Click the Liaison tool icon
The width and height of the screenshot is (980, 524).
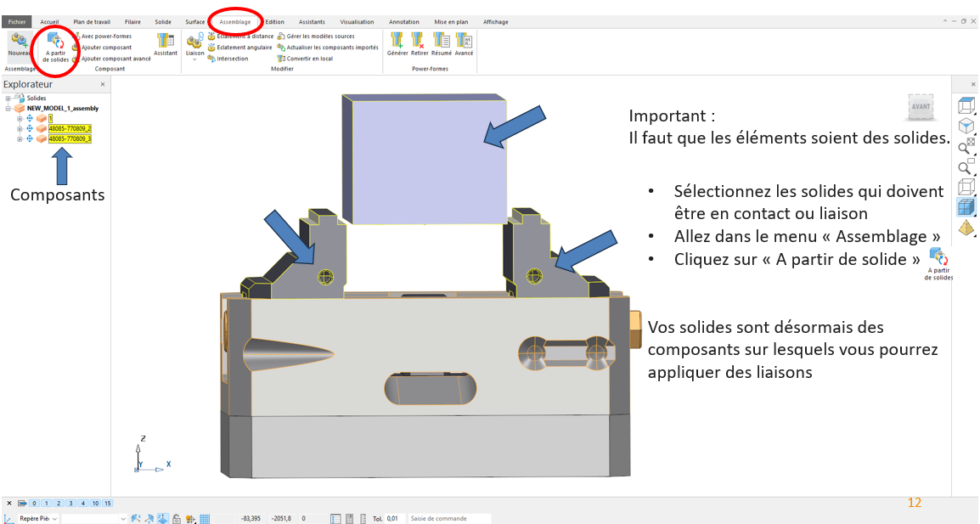tap(194, 42)
